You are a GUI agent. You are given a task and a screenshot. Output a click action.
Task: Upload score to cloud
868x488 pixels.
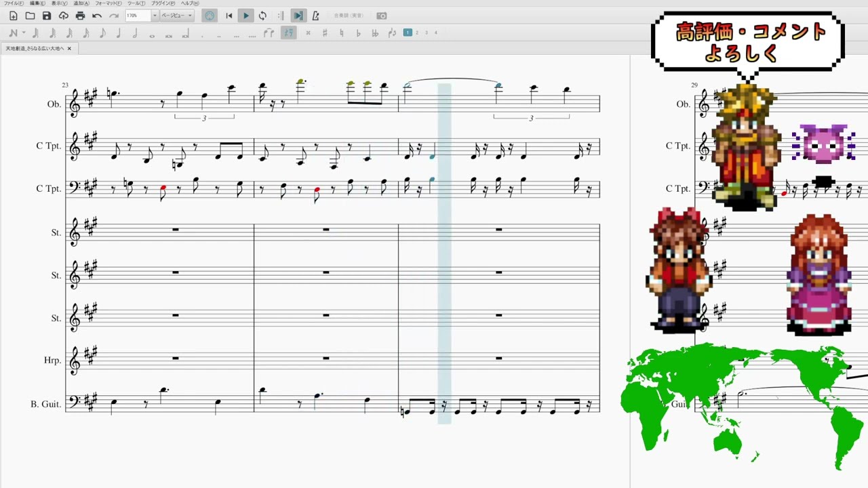[x=64, y=16]
